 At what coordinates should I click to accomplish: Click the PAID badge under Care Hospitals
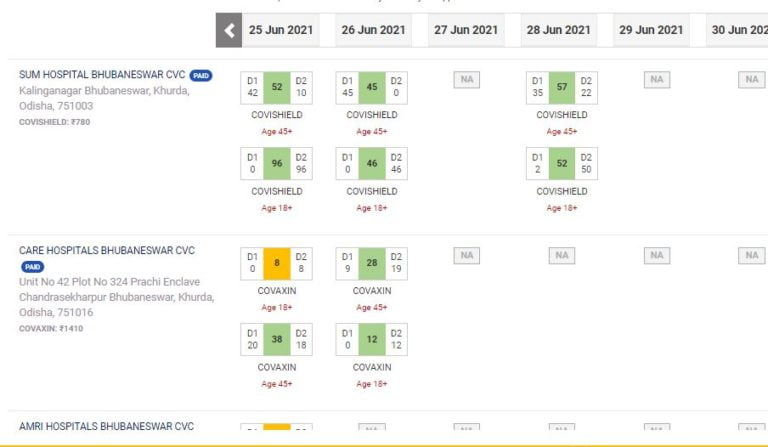(x=32, y=267)
